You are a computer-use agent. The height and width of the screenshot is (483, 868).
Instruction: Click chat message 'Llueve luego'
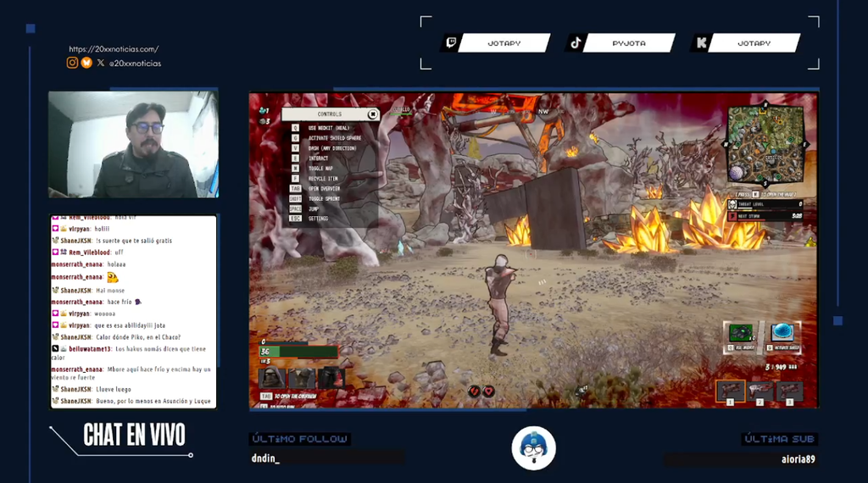click(114, 389)
